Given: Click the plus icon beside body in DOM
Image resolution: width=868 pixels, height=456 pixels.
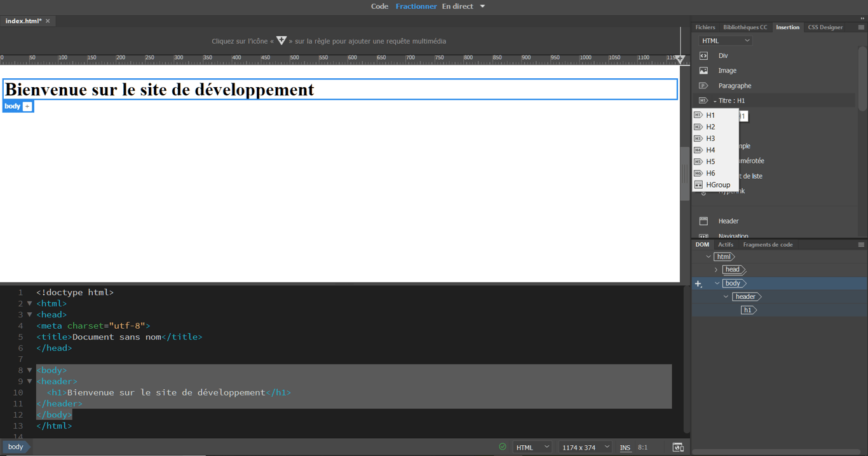Looking at the screenshot, I should point(698,284).
